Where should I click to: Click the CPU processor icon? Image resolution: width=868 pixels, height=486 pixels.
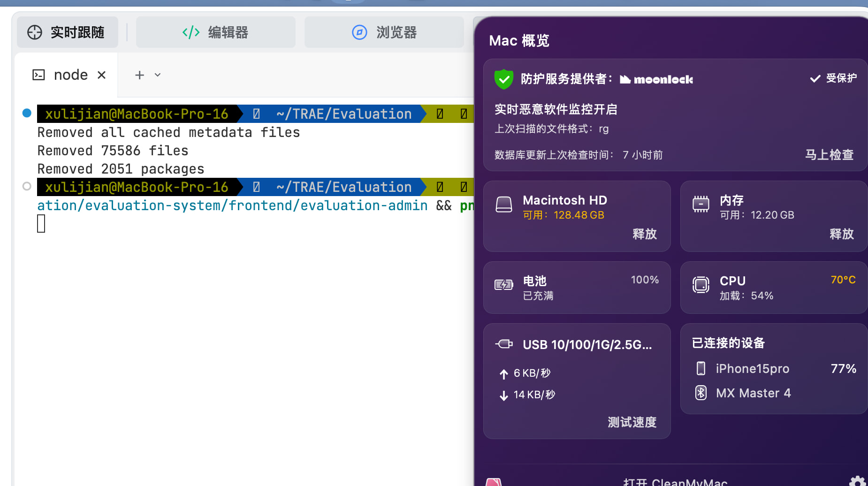pos(701,285)
